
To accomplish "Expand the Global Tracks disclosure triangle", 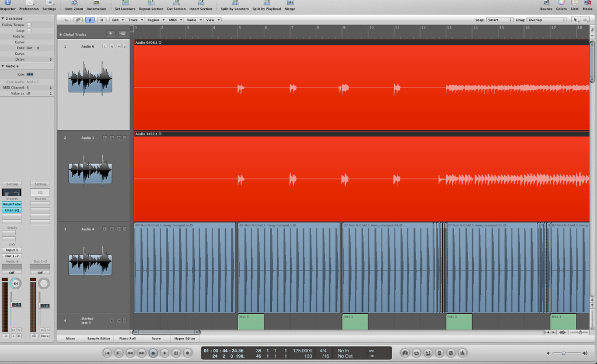I will coord(61,34).
